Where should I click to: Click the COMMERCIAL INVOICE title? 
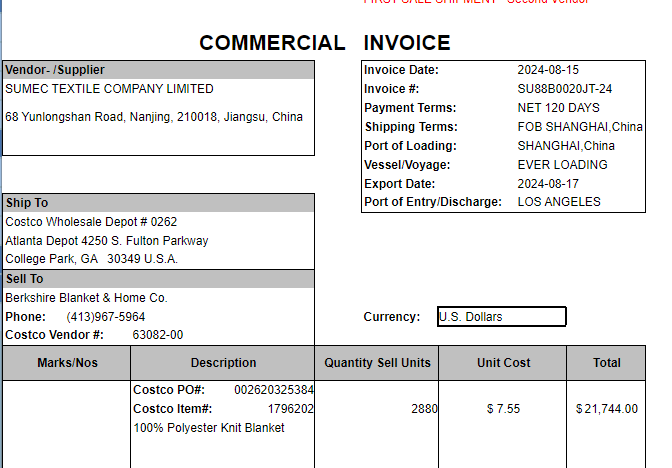pos(325,43)
